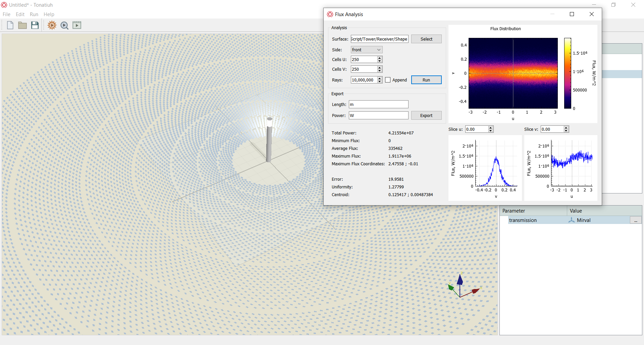Increase Cells U with the stepper arrow
Image resolution: width=644 pixels, height=345 pixels.
[380, 58]
